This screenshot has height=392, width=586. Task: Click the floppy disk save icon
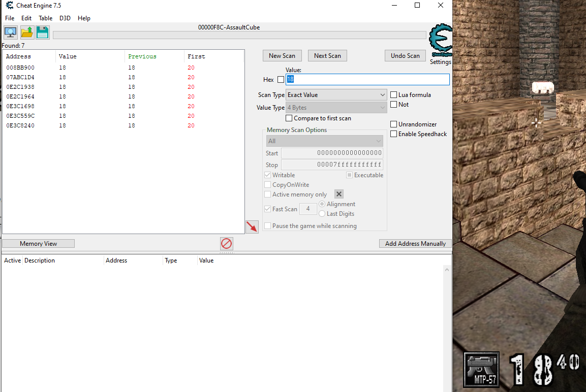[43, 32]
